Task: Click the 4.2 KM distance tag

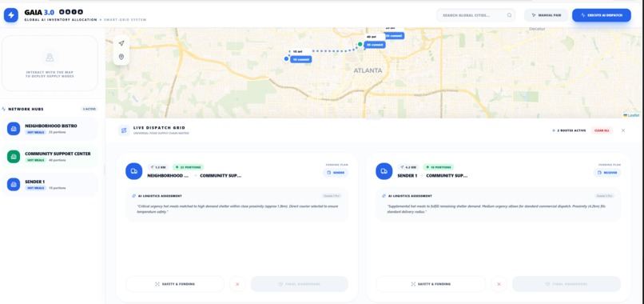Action: [407, 167]
